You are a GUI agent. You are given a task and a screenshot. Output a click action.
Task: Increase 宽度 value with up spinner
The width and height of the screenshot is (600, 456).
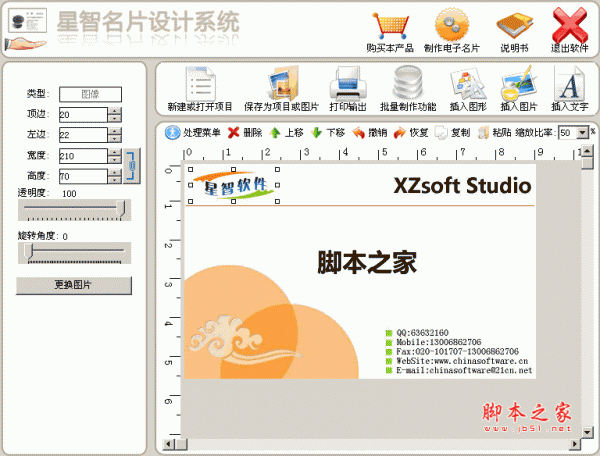[115, 152]
